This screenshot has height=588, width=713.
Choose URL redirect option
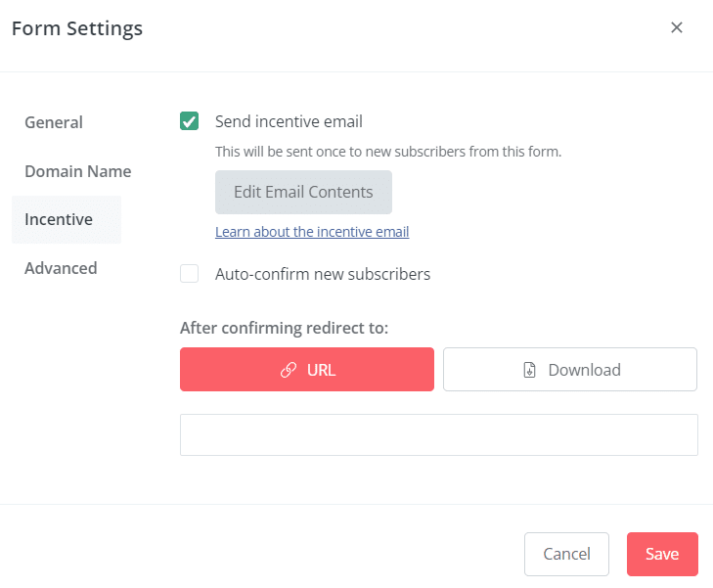click(x=307, y=370)
